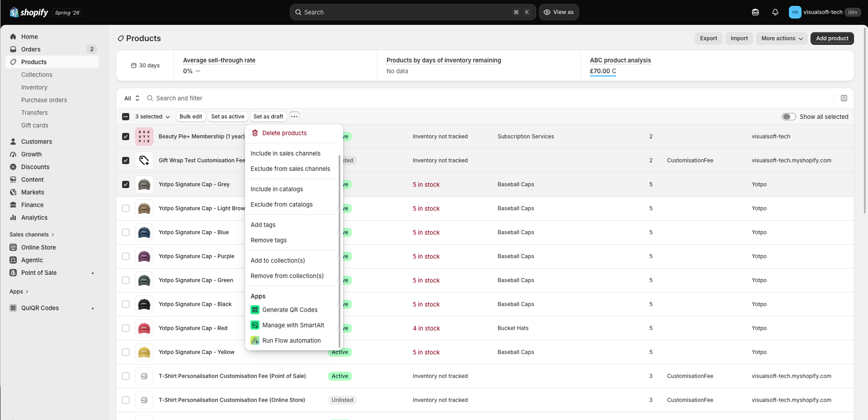The image size is (868, 420).
Task: Check Yotpo Signature Cap - Blue checkbox
Action: (x=126, y=232)
